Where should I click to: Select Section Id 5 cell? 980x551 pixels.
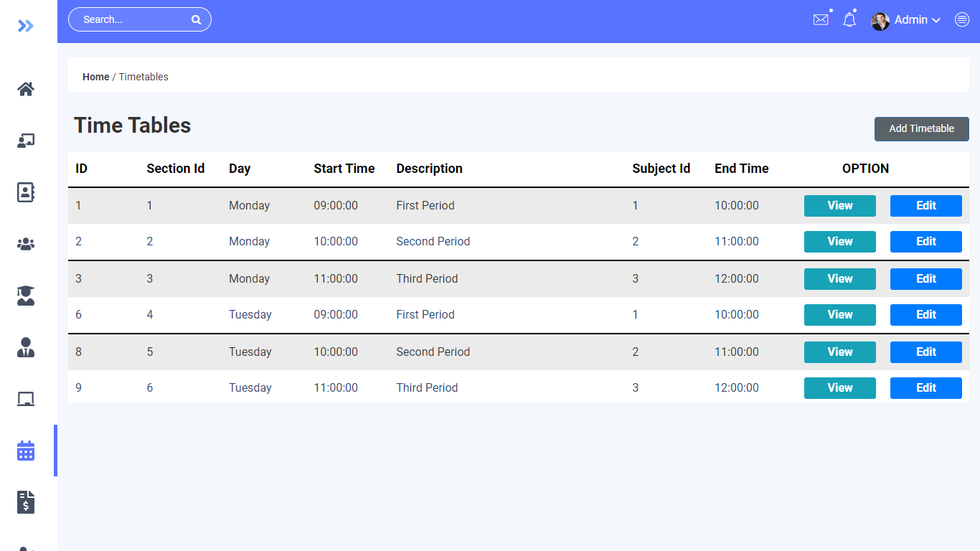(x=150, y=352)
